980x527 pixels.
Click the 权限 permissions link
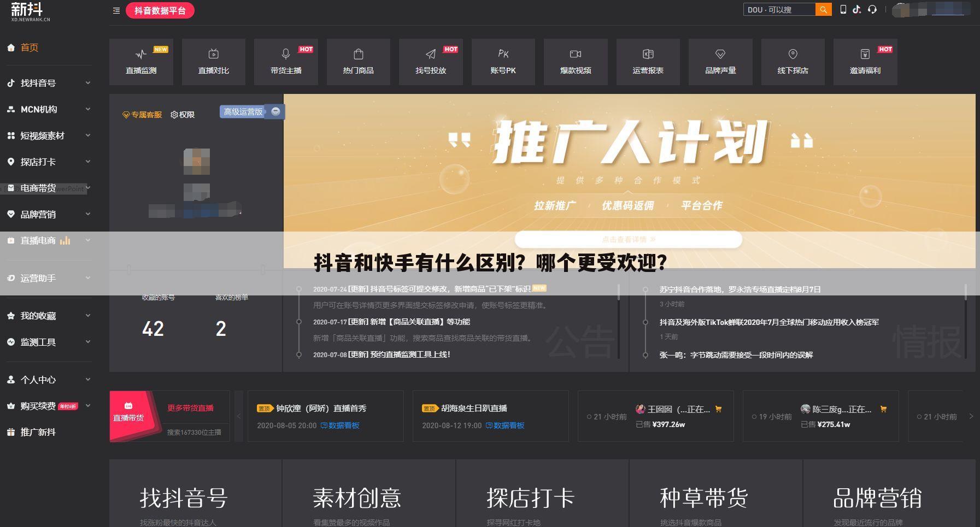[183, 115]
